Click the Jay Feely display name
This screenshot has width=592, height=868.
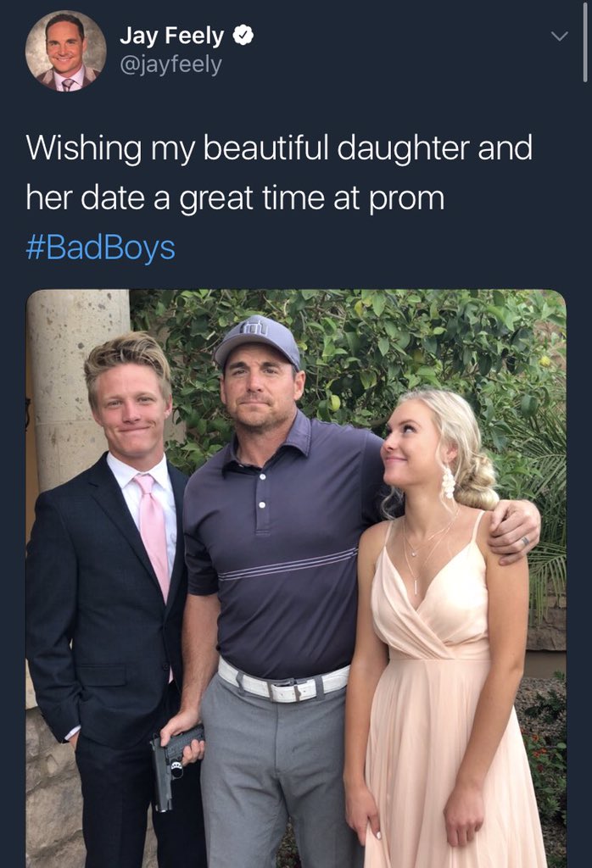(171, 36)
